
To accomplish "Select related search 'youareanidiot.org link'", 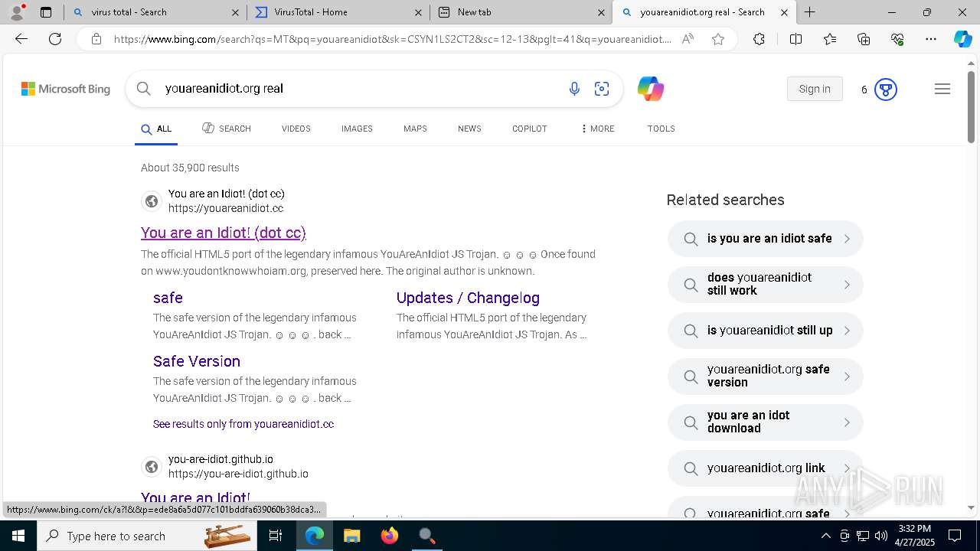I will click(x=766, y=468).
